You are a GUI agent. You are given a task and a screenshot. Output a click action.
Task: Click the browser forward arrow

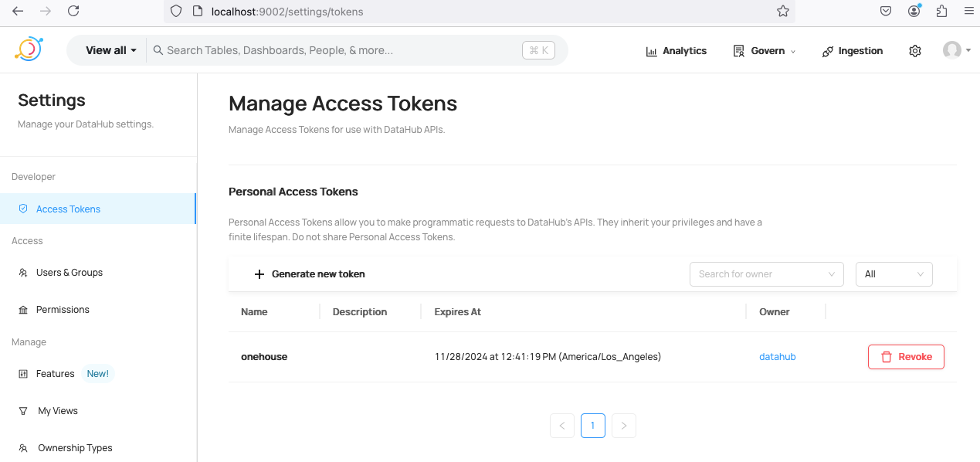point(46,11)
